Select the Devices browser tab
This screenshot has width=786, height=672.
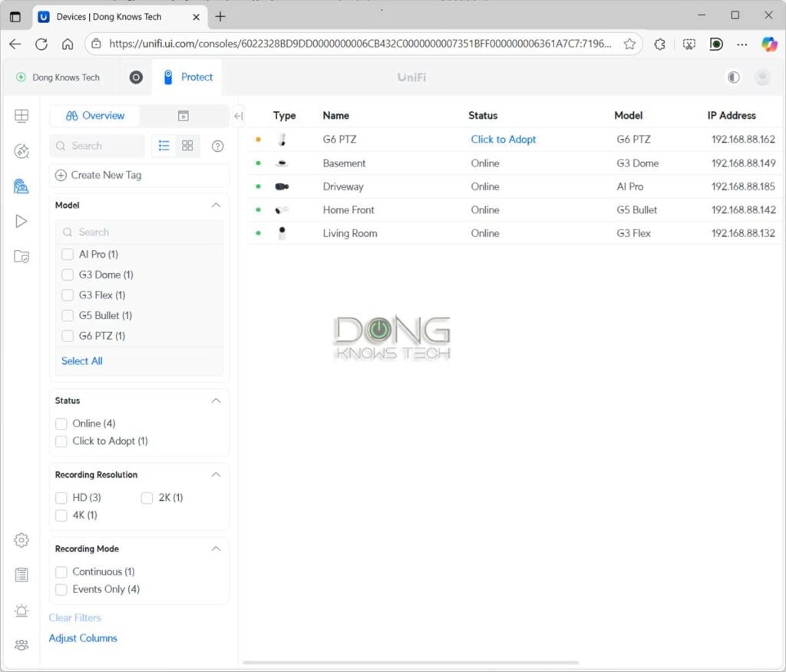click(119, 17)
